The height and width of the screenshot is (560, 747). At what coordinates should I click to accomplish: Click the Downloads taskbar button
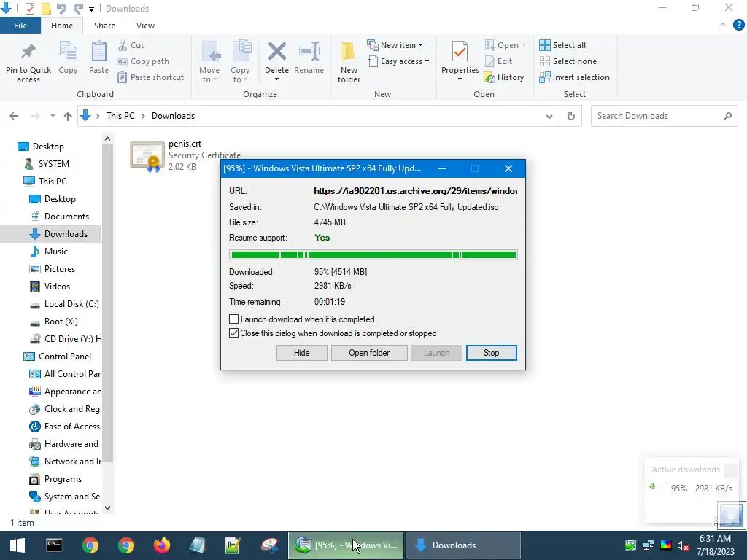point(462,545)
